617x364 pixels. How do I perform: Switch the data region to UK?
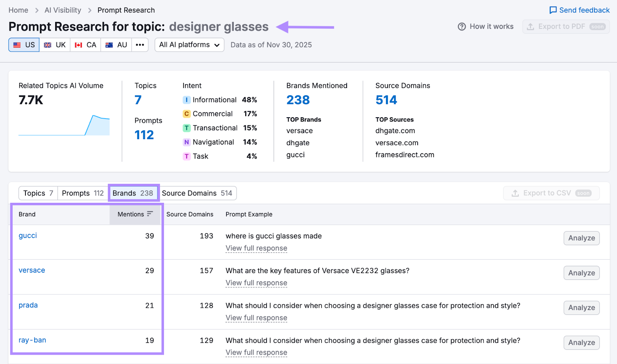tap(54, 45)
